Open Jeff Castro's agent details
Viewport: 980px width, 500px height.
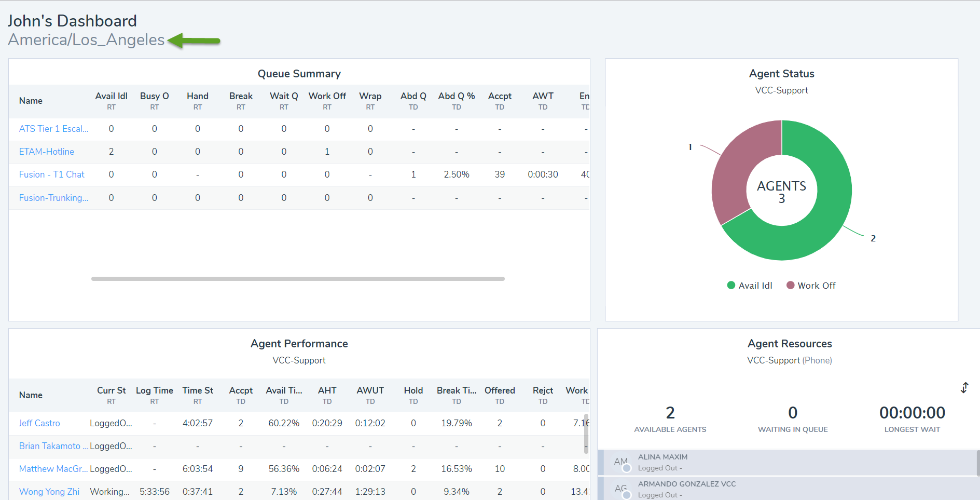(39, 423)
